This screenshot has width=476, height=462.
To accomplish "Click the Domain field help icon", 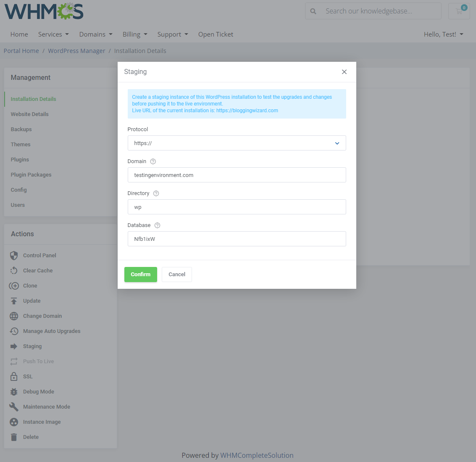I will (153, 161).
